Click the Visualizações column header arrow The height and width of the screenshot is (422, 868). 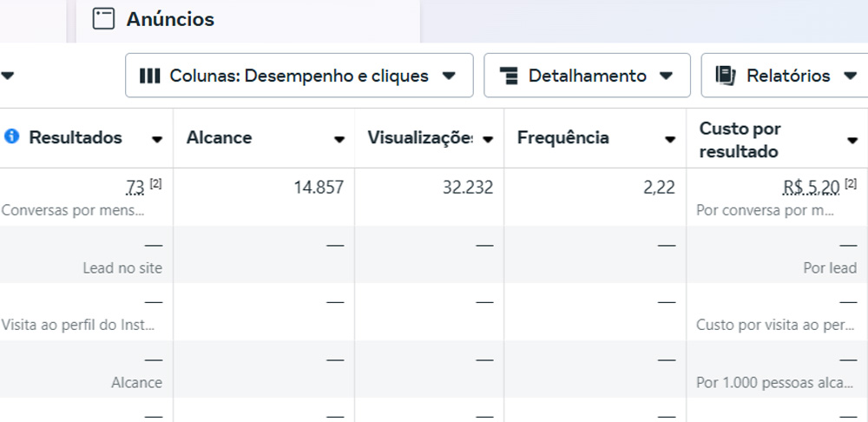(x=488, y=139)
